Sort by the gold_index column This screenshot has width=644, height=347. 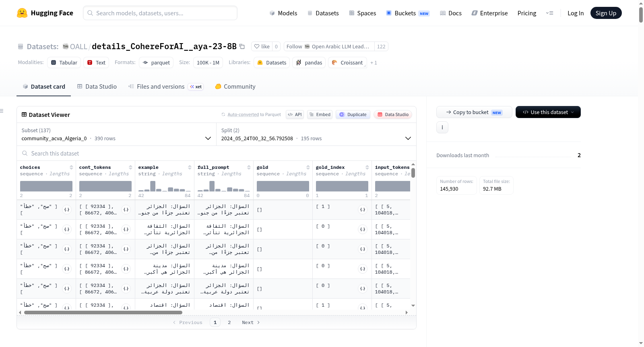click(x=367, y=167)
